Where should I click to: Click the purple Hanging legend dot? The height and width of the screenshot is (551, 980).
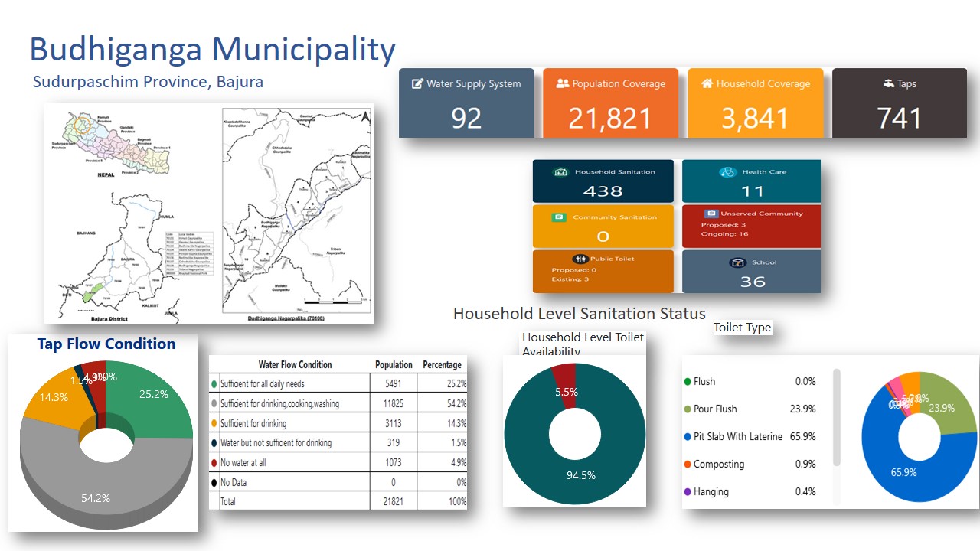click(x=688, y=491)
